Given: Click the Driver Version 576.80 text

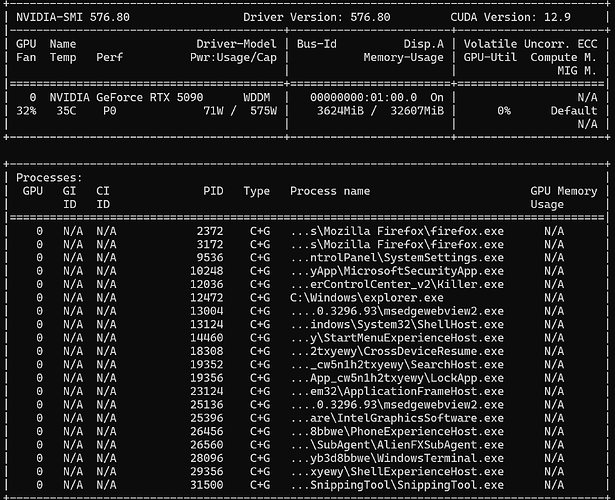Looking at the screenshot, I should coord(317,17).
